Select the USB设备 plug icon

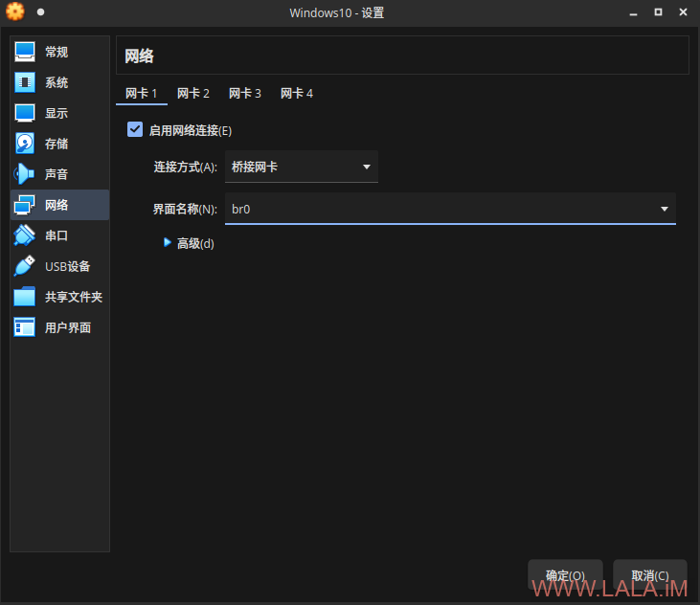point(25,266)
